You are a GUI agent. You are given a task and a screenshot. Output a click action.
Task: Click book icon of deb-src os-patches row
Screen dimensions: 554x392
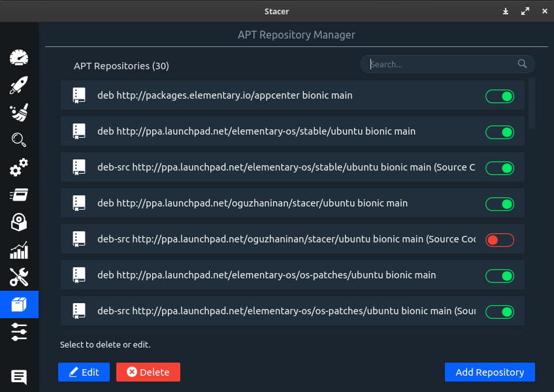point(79,311)
